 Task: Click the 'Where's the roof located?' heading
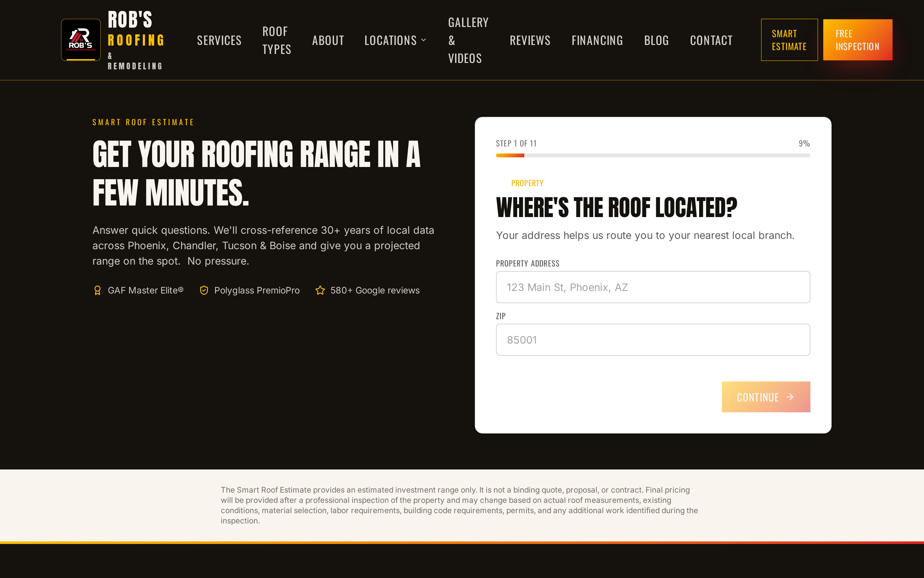tap(616, 207)
